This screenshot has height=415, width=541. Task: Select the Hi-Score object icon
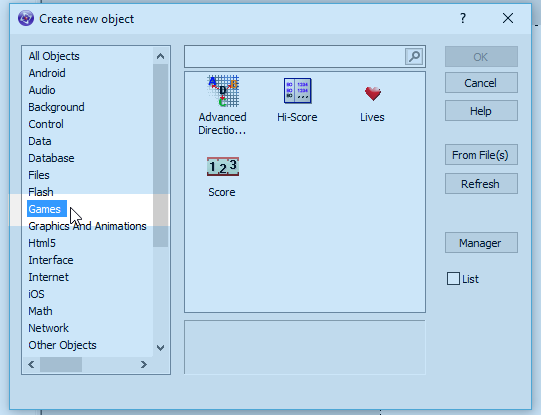click(x=297, y=91)
